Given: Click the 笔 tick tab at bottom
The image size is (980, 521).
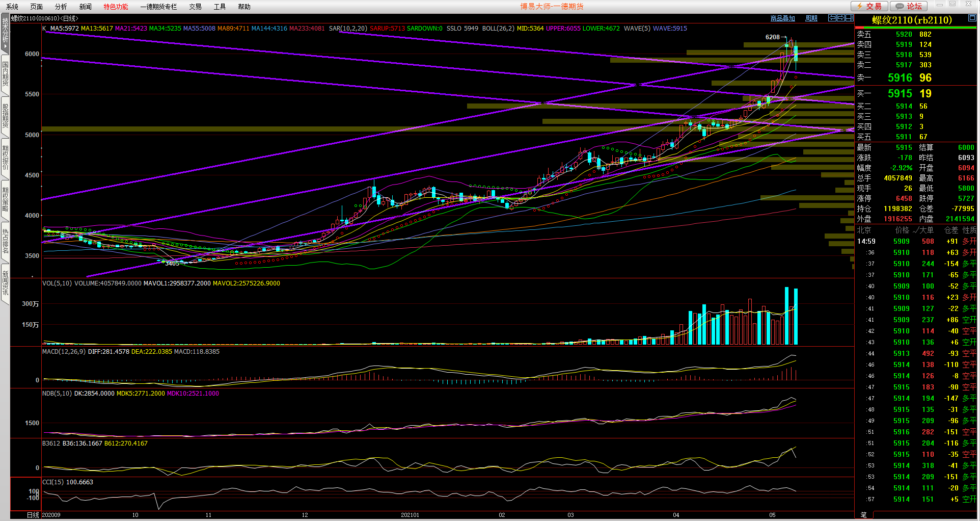Looking at the screenshot, I should [x=863, y=515].
